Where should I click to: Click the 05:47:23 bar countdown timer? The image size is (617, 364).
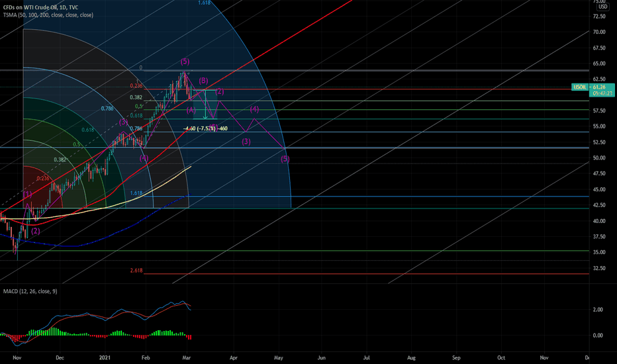[603, 93]
